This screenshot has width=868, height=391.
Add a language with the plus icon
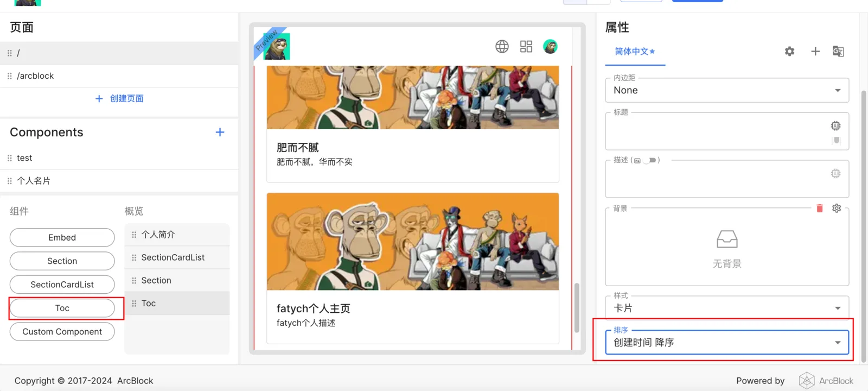pyautogui.click(x=815, y=52)
